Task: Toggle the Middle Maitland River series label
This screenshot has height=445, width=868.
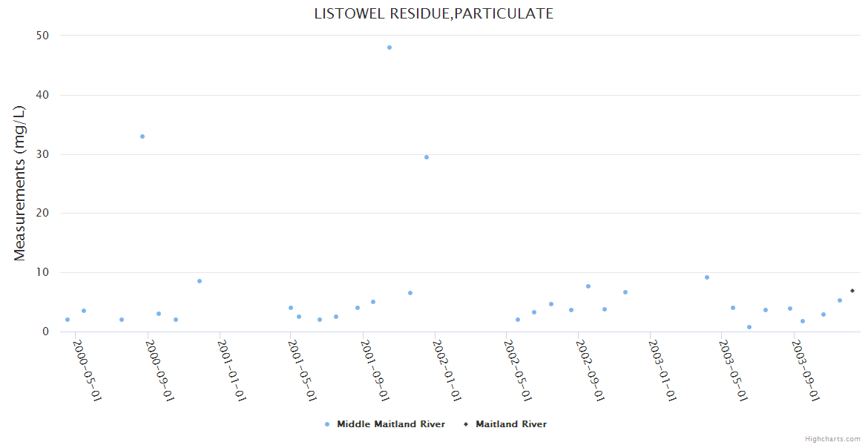Action: click(x=391, y=424)
